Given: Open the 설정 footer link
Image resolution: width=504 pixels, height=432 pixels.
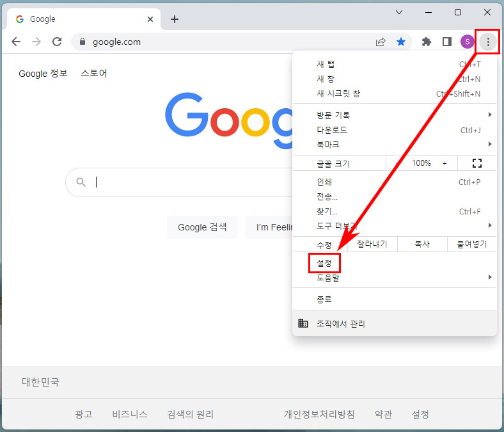Looking at the screenshot, I should [420, 414].
